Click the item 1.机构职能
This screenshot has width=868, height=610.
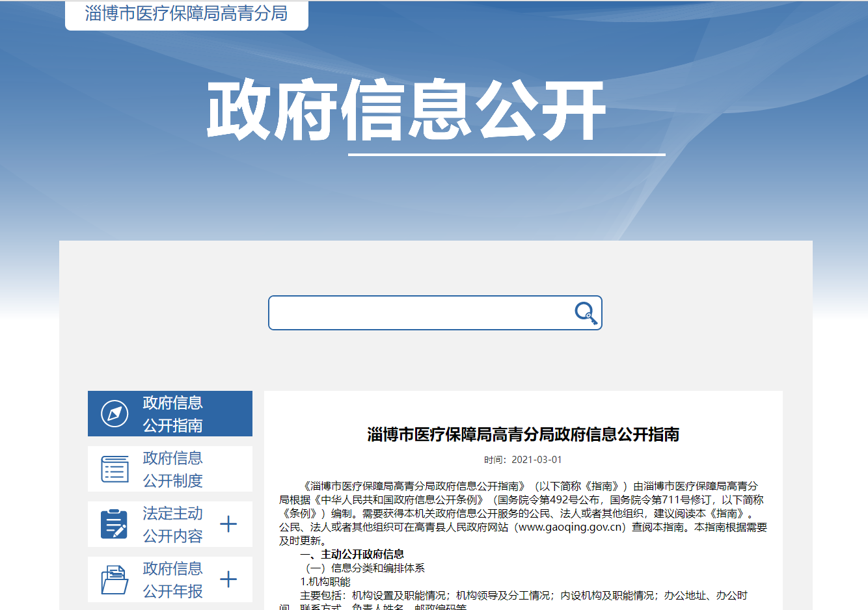325,581
